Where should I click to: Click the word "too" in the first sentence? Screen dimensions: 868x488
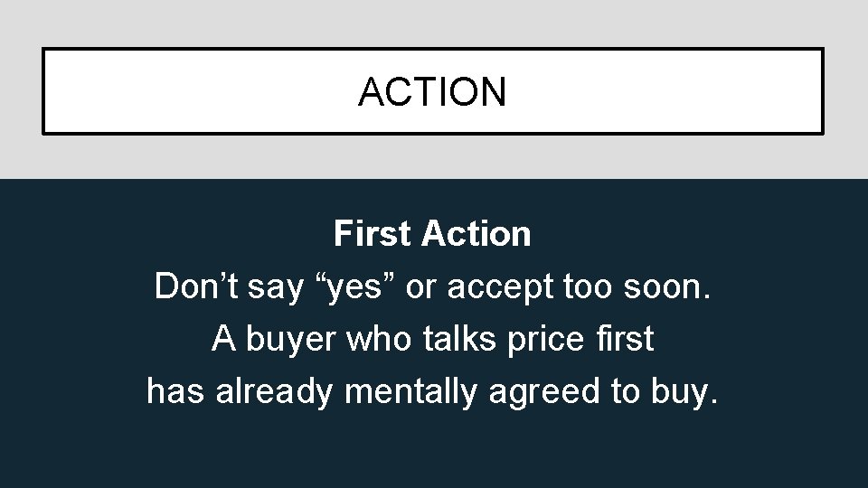(588, 287)
